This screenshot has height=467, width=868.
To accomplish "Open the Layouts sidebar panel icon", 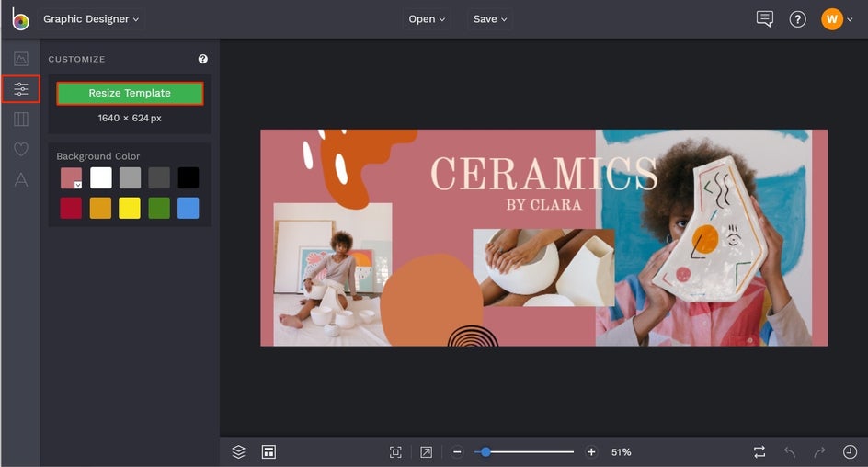I will pyautogui.click(x=20, y=120).
